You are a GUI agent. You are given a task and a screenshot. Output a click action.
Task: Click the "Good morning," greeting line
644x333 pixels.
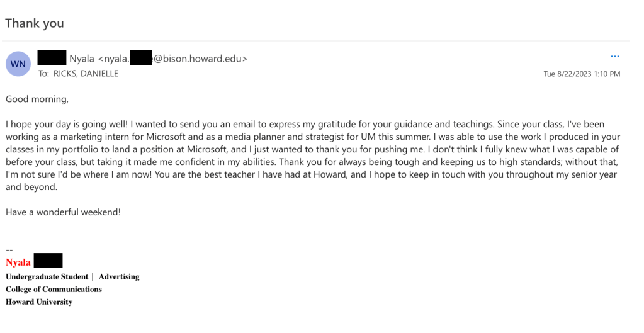[x=37, y=99]
